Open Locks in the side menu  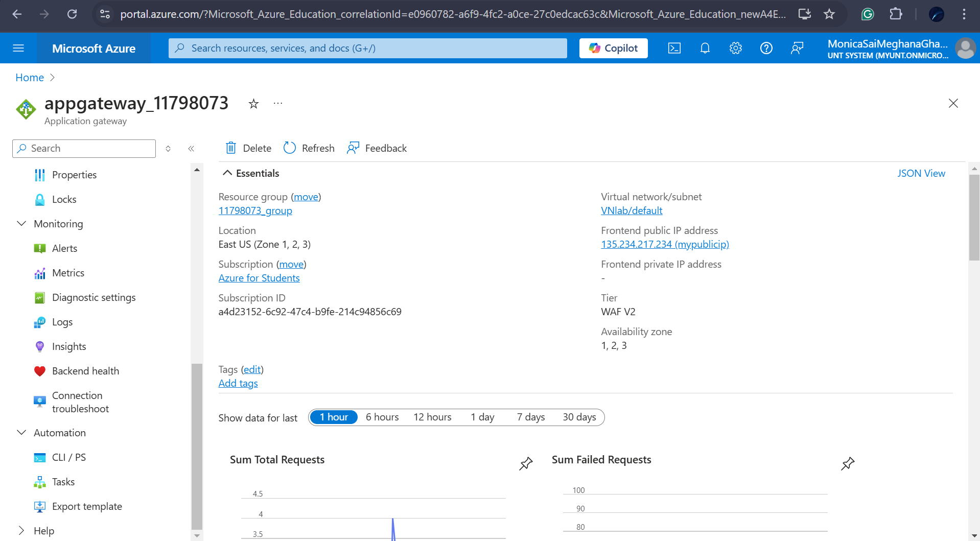tap(64, 199)
